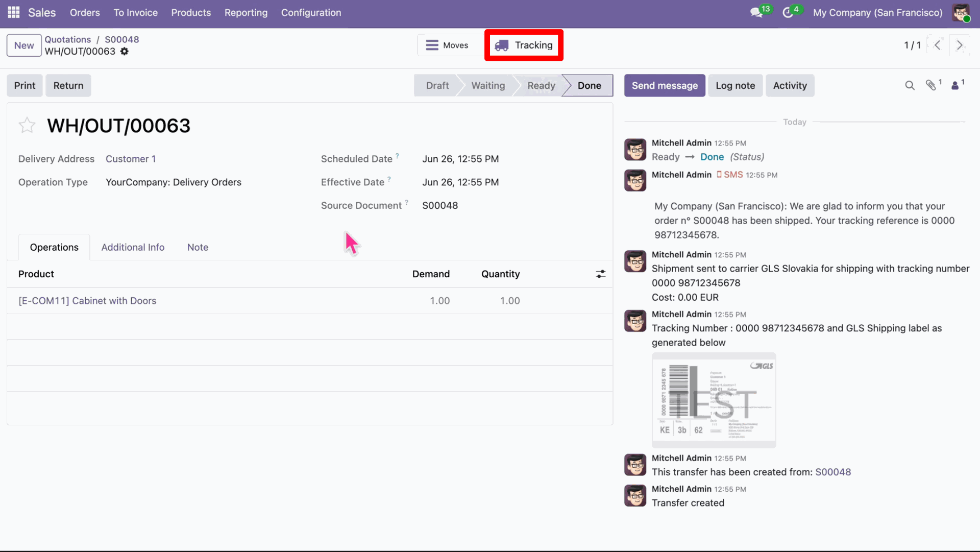Open the GLS shipping label thumbnail
This screenshot has width=980, height=552.
click(x=714, y=400)
